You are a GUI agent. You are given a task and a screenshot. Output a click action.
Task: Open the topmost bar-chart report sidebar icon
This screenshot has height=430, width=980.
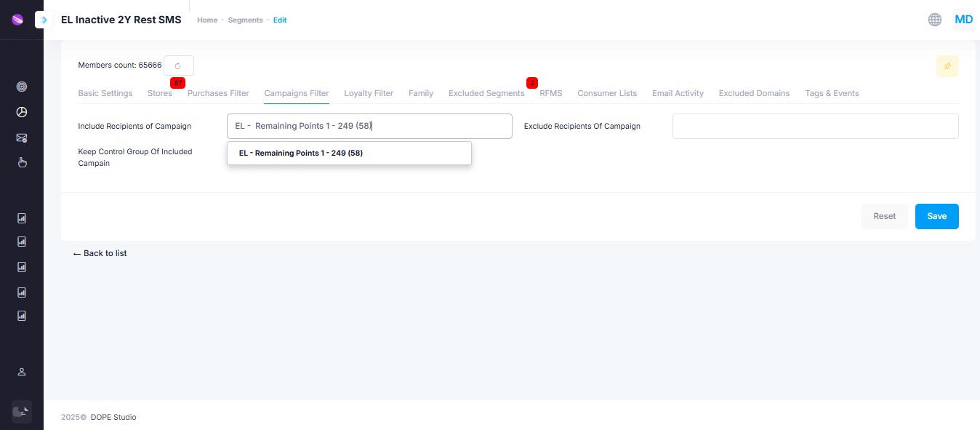[22, 218]
